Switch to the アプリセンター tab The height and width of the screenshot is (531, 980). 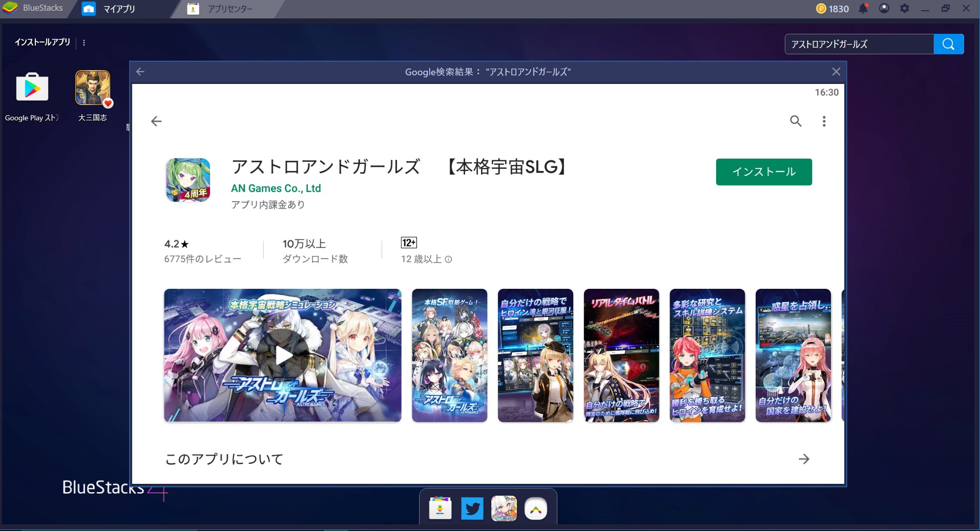pos(220,9)
